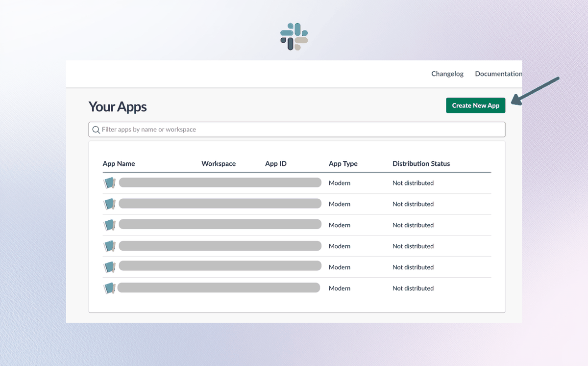Open the first app row's notebook icon
The image size is (588, 366).
[x=109, y=183]
